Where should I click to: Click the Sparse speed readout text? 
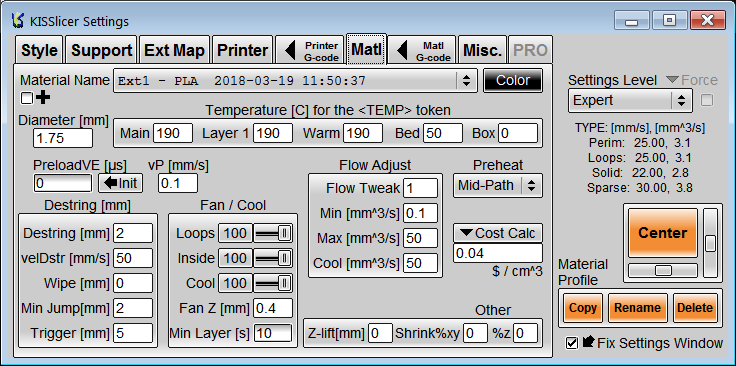point(640,188)
